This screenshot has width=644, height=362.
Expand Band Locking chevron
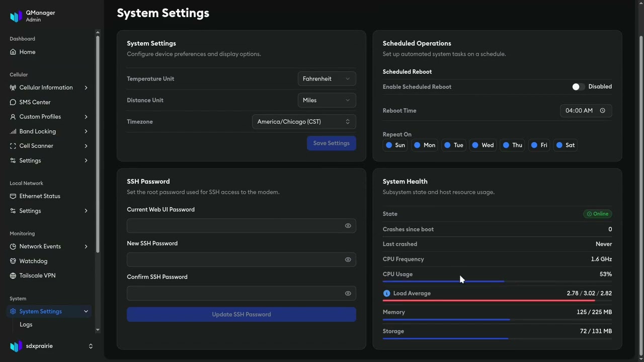86,131
